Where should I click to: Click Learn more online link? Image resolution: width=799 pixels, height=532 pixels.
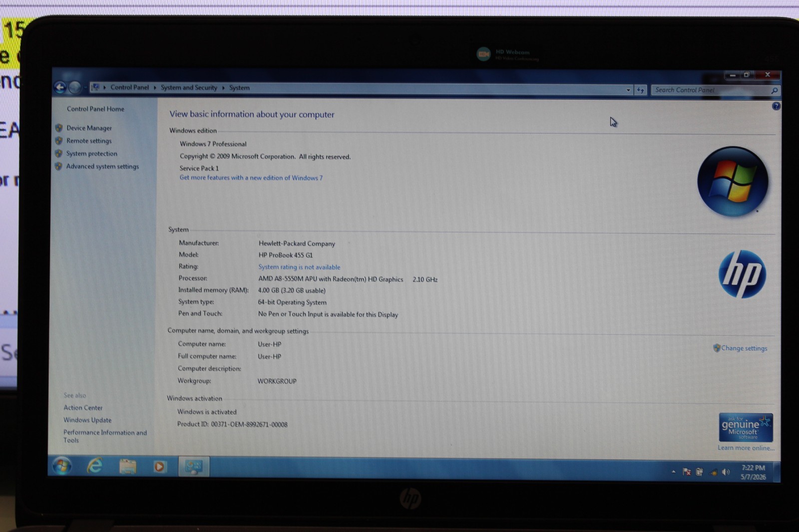[746, 448]
